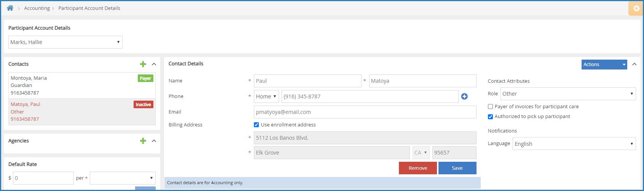
Task: Click Participant Account Details breadcrumb
Action: pyautogui.click(x=89, y=8)
